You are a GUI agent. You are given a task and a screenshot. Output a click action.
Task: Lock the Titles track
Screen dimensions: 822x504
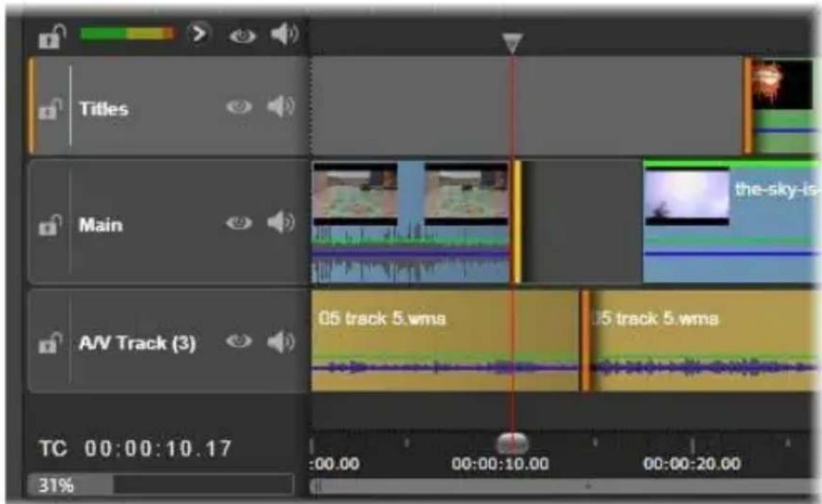(51, 109)
